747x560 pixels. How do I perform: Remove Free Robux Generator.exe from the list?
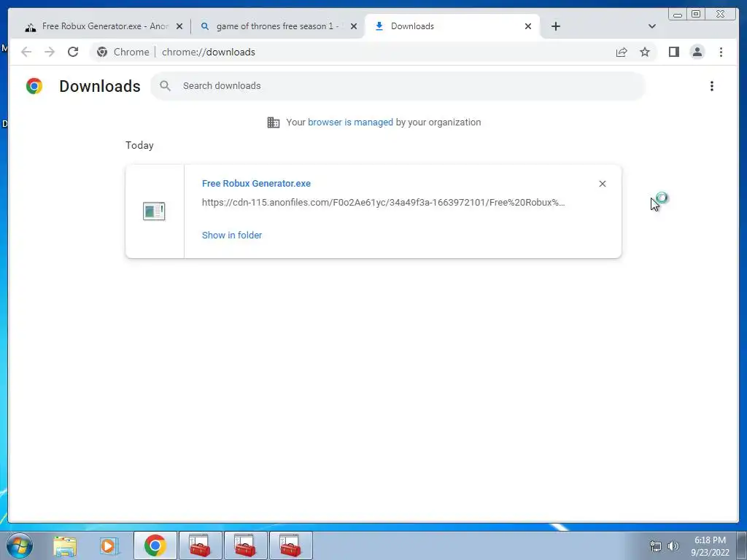(602, 184)
